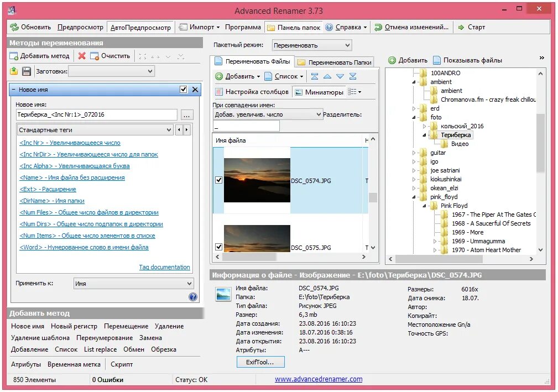Image resolution: width=558 pixels, height=392 pixels.
Task: Open the Заготовки presets dropdown
Action: click(x=111, y=71)
